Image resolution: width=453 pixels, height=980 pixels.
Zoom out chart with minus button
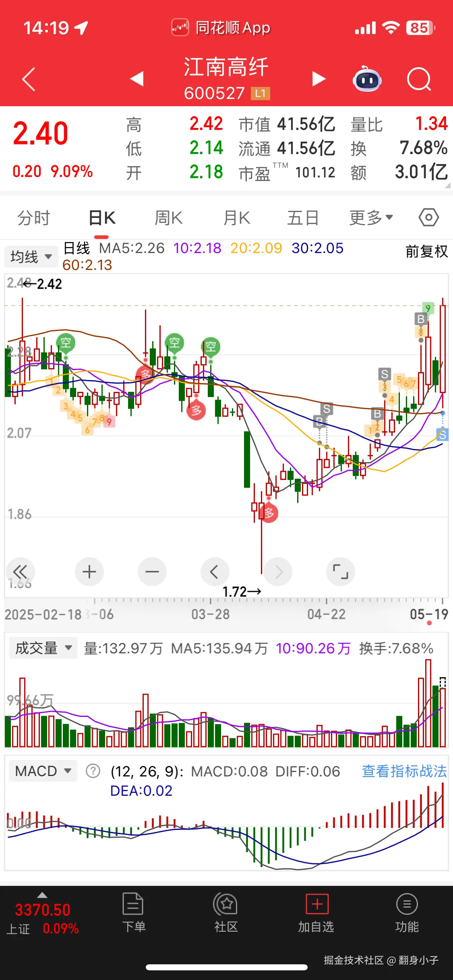click(x=152, y=572)
